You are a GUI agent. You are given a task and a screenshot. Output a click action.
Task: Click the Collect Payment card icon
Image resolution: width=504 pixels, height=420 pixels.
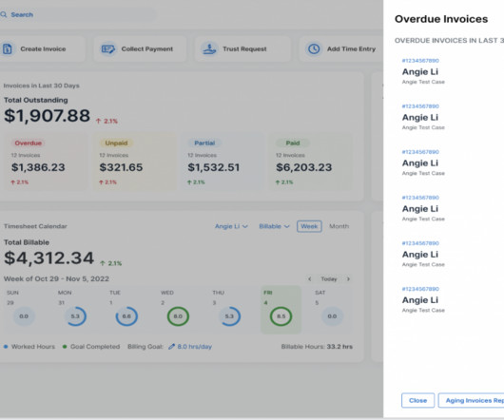pyautogui.click(x=108, y=49)
